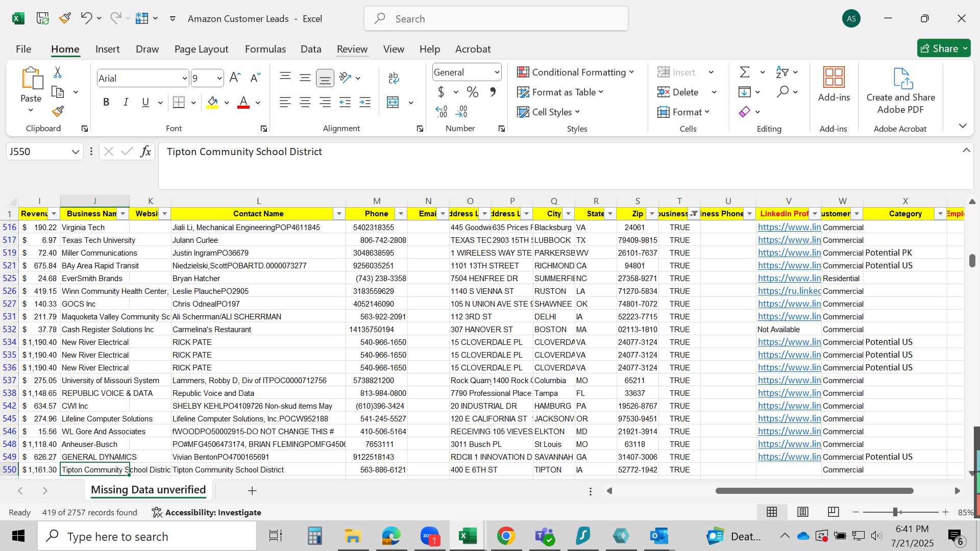Viewport: 980px width, 551px height.
Task: Toggle Center horizontal alignment
Action: coord(305,103)
